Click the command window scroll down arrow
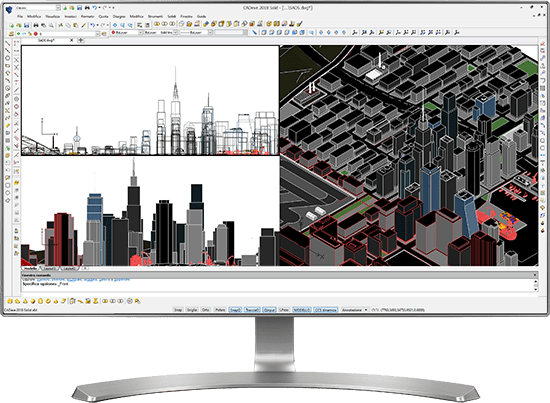 [x=536, y=289]
